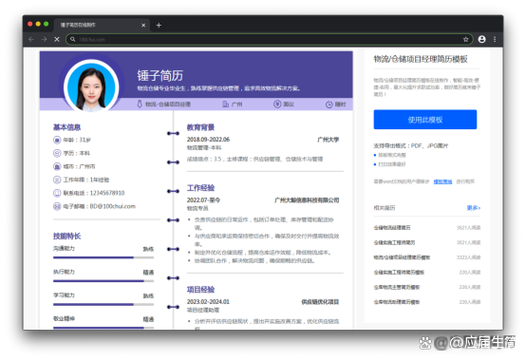The width and height of the screenshot is (526, 361).
Task: Click the browser forward arrow
Action: (44, 39)
